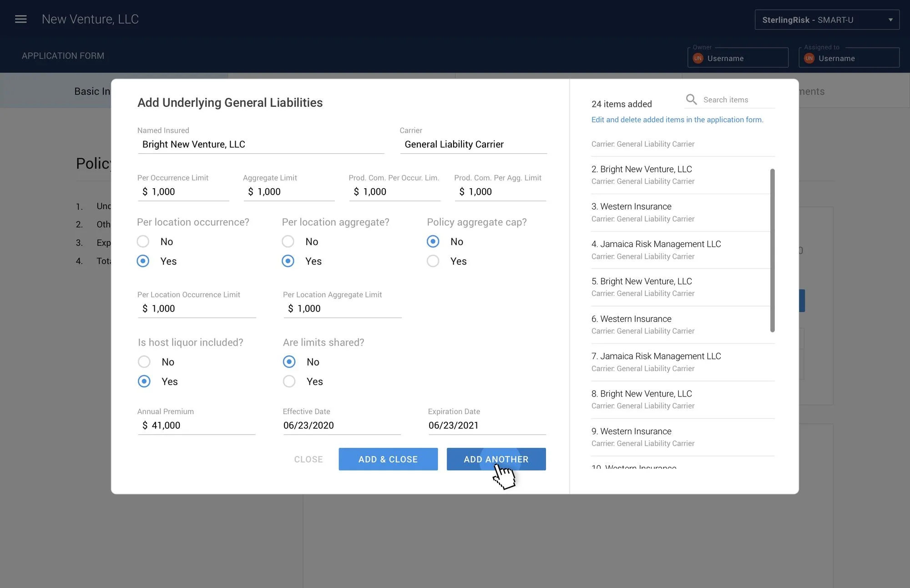Screen dimensions: 910x588
Task: Select item 8. Bright New Venture, LLC
Action: tap(682, 400)
